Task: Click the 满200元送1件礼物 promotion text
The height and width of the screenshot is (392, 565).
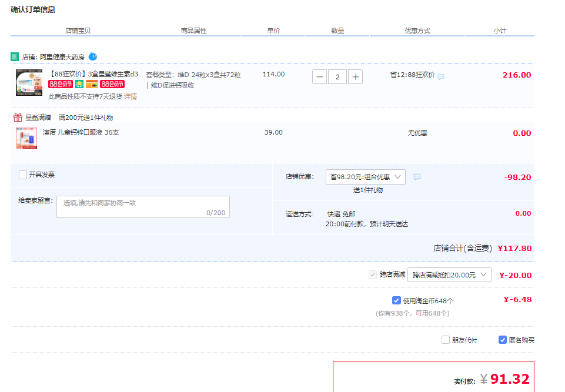Action: tap(86, 118)
